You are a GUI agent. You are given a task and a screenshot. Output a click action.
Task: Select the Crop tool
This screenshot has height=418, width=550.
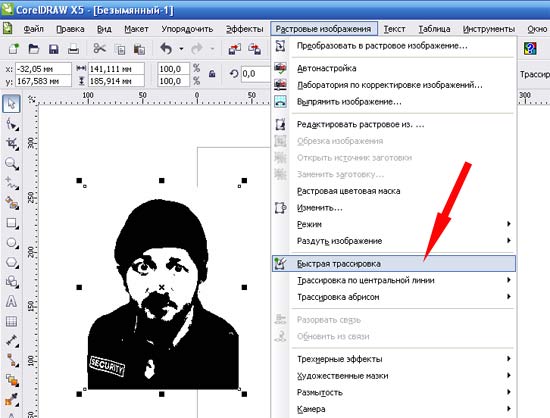click(12, 143)
